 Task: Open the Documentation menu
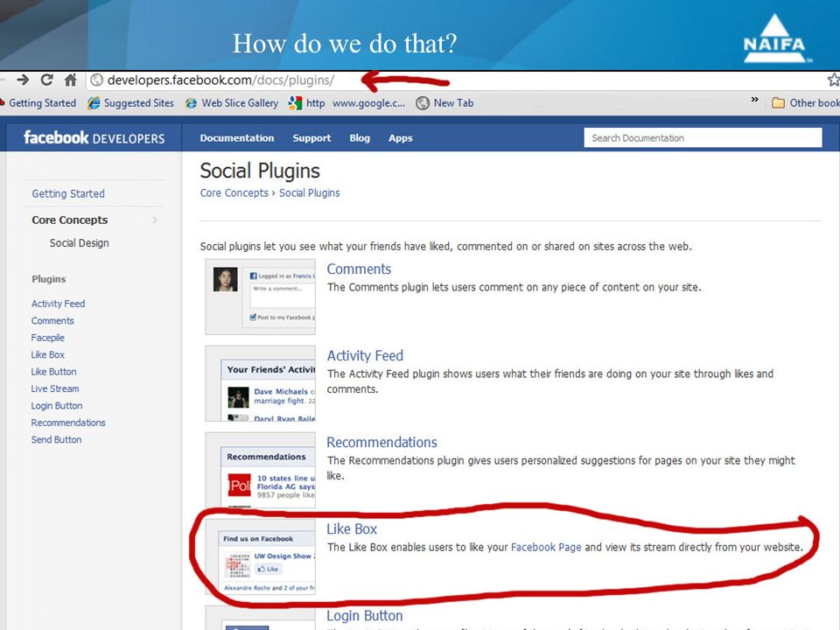[x=237, y=138]
